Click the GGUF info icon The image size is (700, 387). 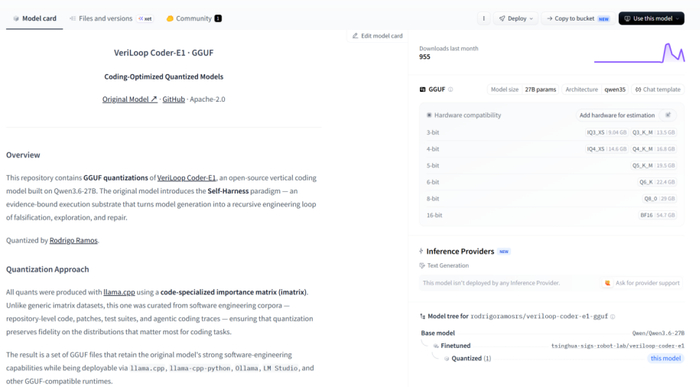click(450, 89)
